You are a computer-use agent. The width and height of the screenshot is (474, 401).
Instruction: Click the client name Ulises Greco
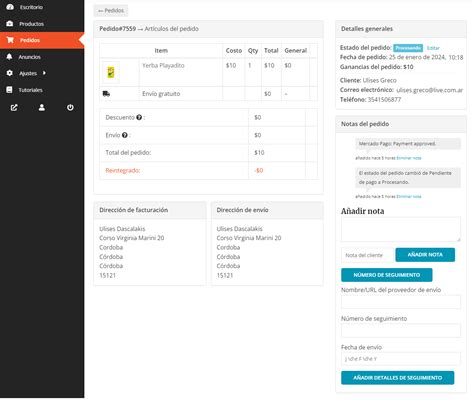pyautogui.click(x=380, y=81)
